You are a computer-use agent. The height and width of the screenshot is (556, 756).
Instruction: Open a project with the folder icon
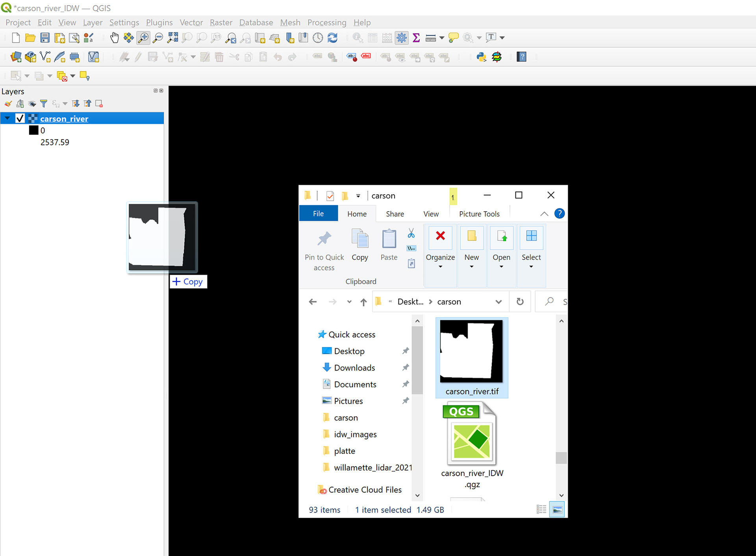(30, 37)
